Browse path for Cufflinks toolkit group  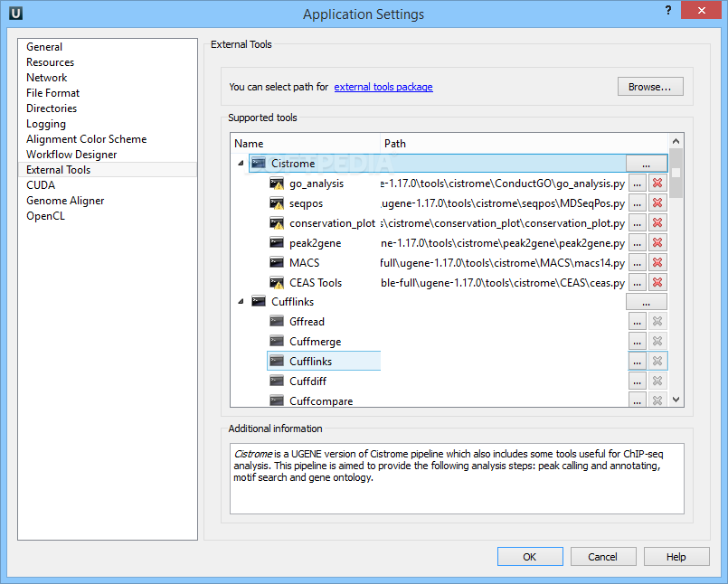tap(647, 302)
